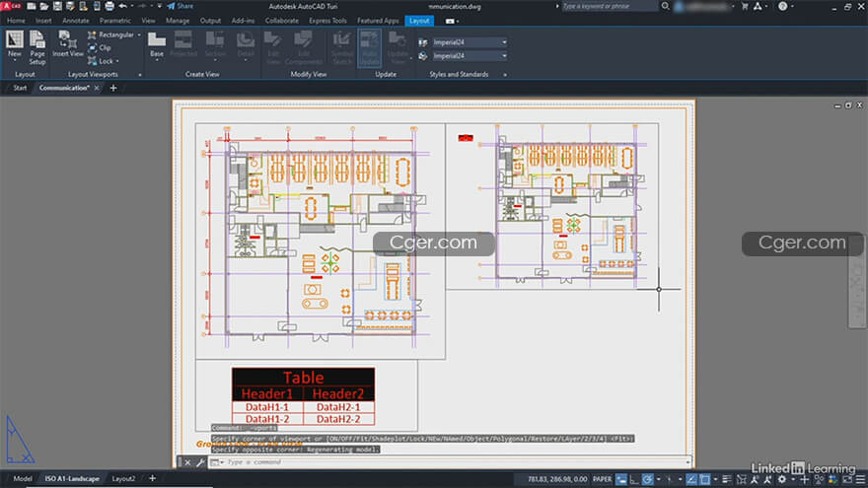Screen dimensions: 868x488
Task: Click the Save icon in Quick Access toolbar
Action: pyautogui.click(x=57, y=6)
